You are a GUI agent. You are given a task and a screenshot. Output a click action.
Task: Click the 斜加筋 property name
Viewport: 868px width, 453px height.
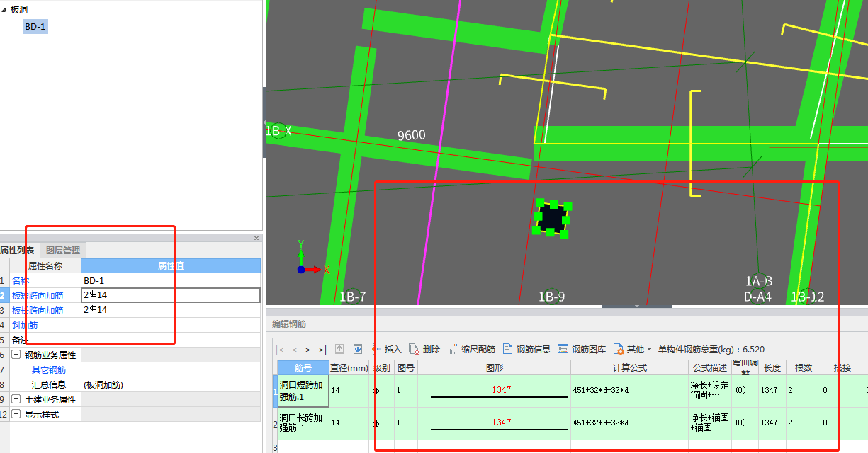point(25,325)
